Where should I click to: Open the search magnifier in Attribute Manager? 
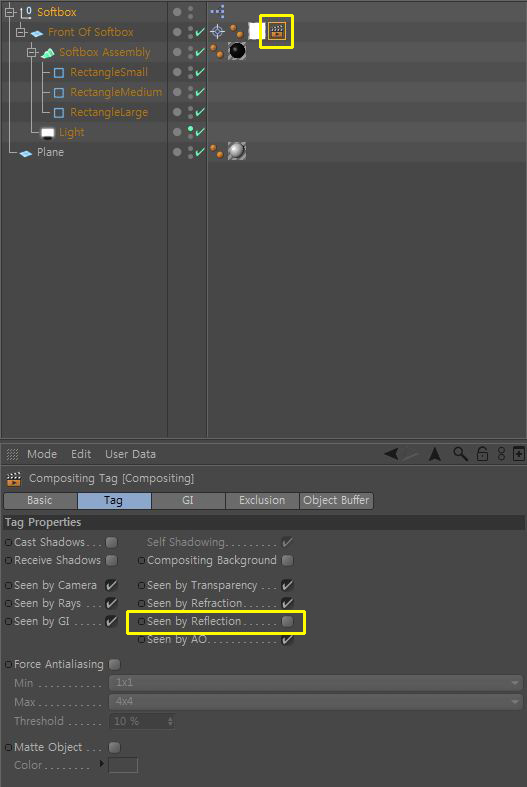coord(460,454)
